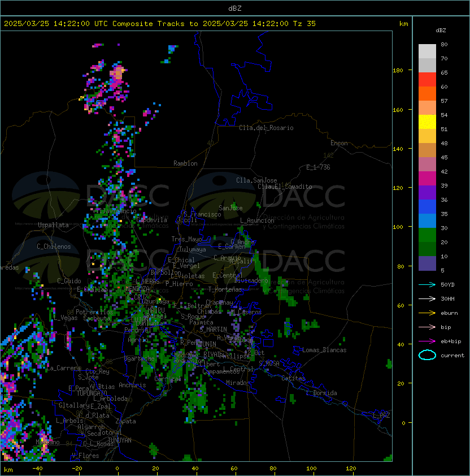Click the 'dBZ' title at the top
This screenshot has width=470, height=476.
coord(235,8)
